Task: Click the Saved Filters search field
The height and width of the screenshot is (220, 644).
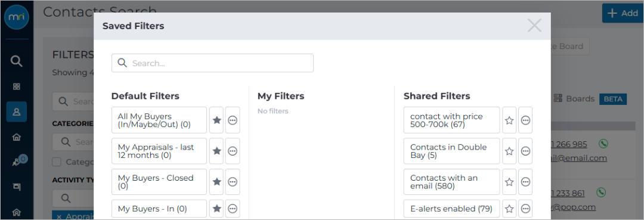Action: click(212, 63)
